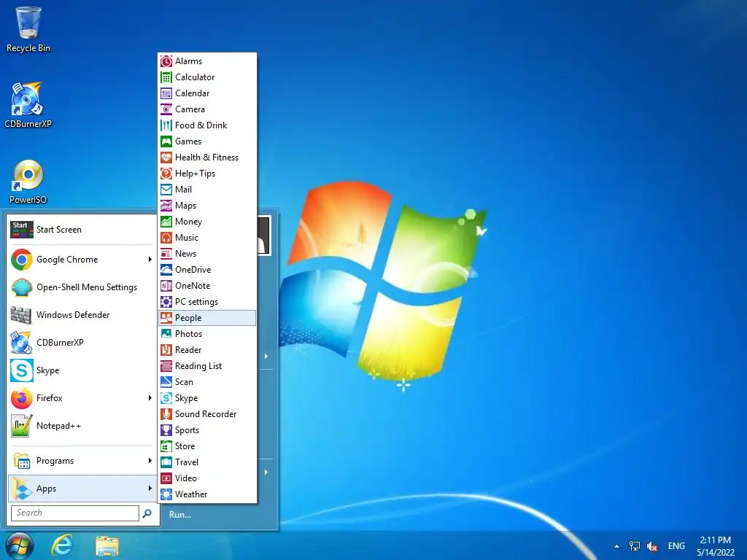Expand the Firefox submenu arrow

(150, 398)
